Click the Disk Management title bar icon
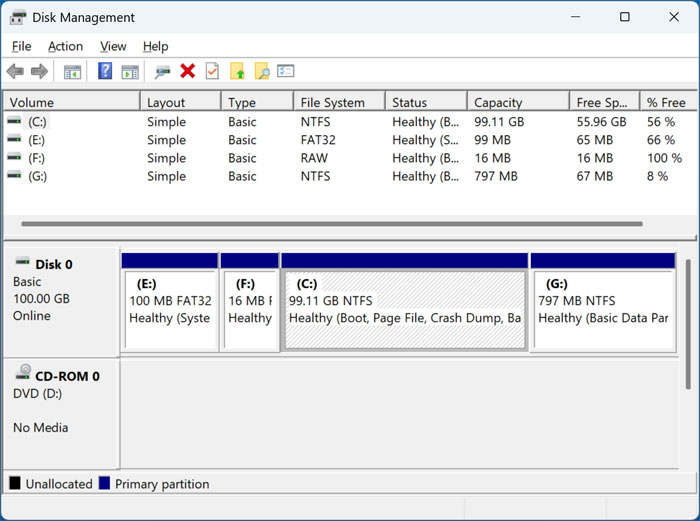The height and width of the screenshot is (521, 700). pyautogui.click(x=18, y=17)
